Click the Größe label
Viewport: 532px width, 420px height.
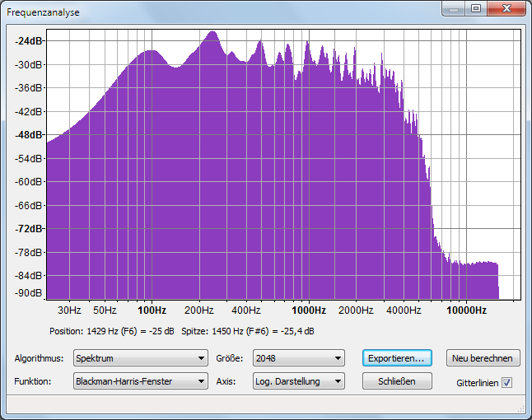230,358
